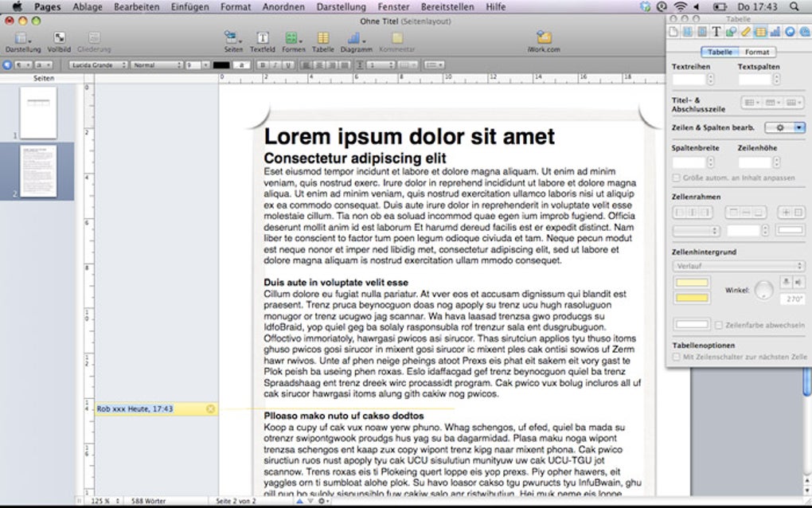Insert a table with the Tabelle toolbar icon

(x=323, y=37)
